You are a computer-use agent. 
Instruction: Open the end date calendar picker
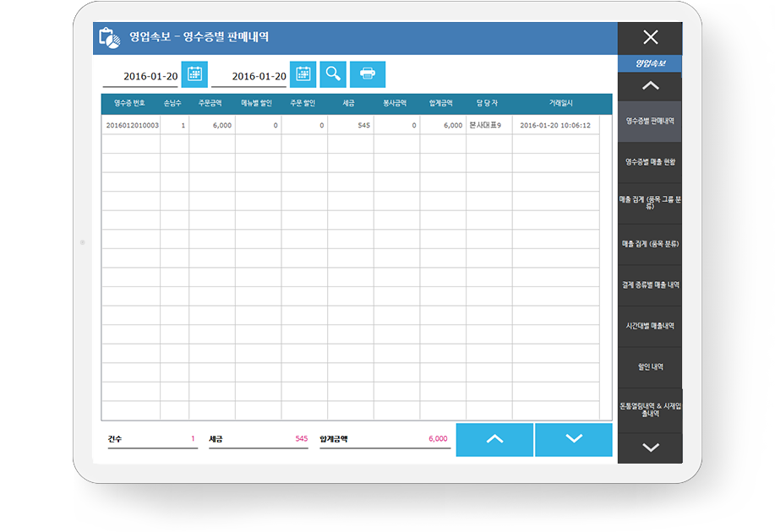[303, 74]
